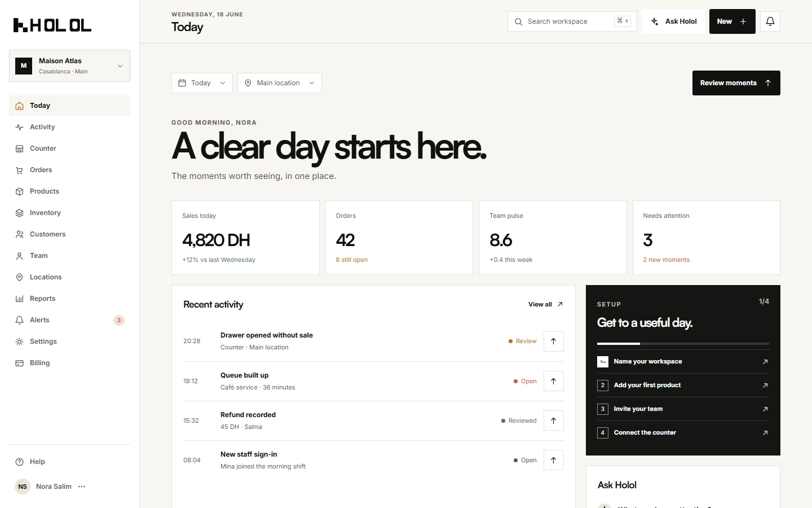Viewport: 812px width, 508px height.
Task: Navigate to Orders page
Action: (69, 170)
